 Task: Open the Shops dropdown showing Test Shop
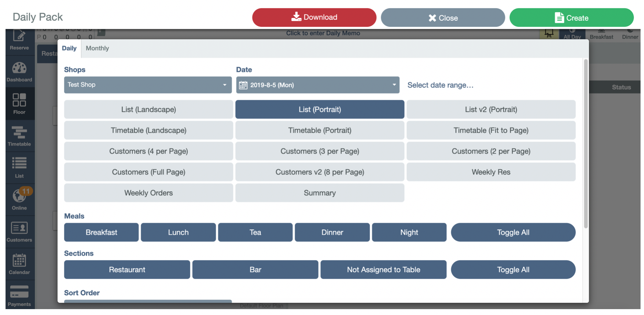[148, 85]
